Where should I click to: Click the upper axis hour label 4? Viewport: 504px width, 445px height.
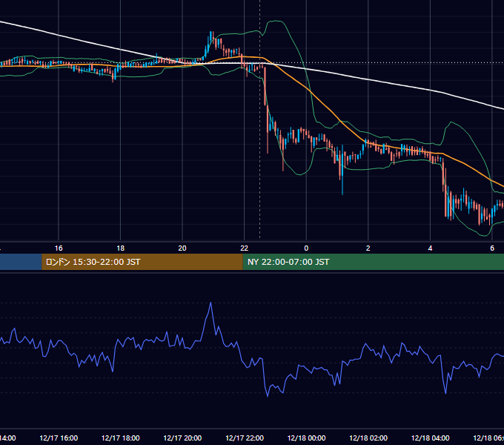coord(430,248)
